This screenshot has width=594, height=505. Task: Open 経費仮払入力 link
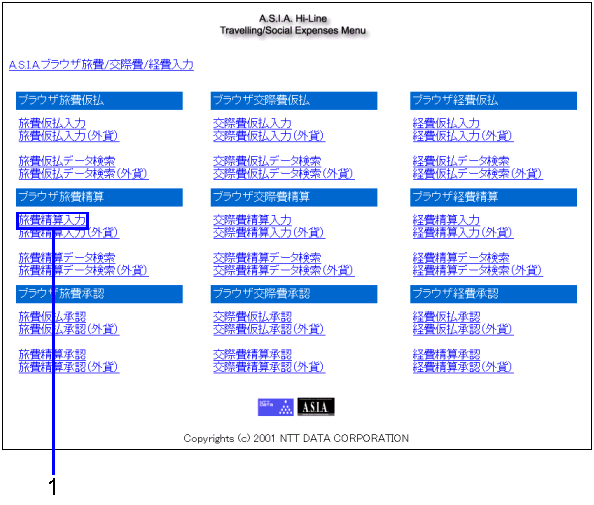pos(446,123)
